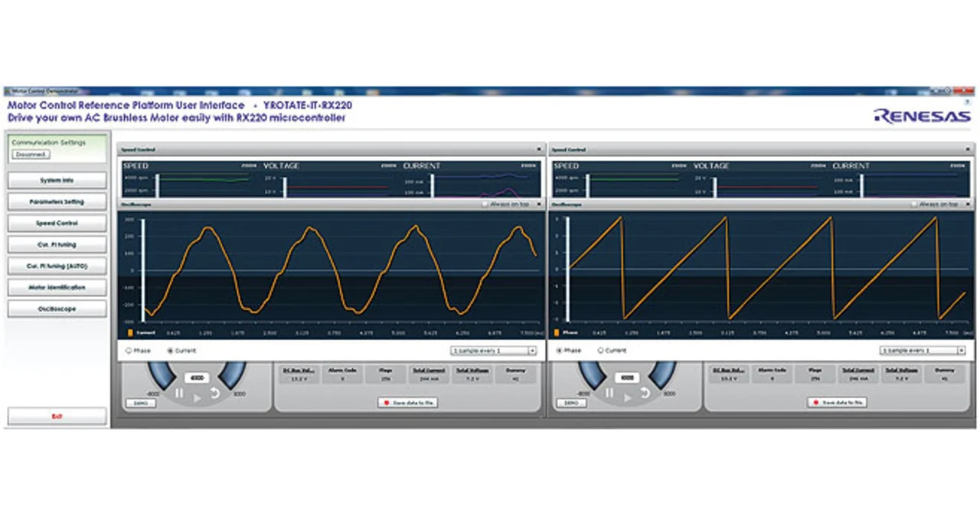Toggle Always on top in left Oscilloscope
Viewport: 980px width, 526px height.
click(485, 204)
